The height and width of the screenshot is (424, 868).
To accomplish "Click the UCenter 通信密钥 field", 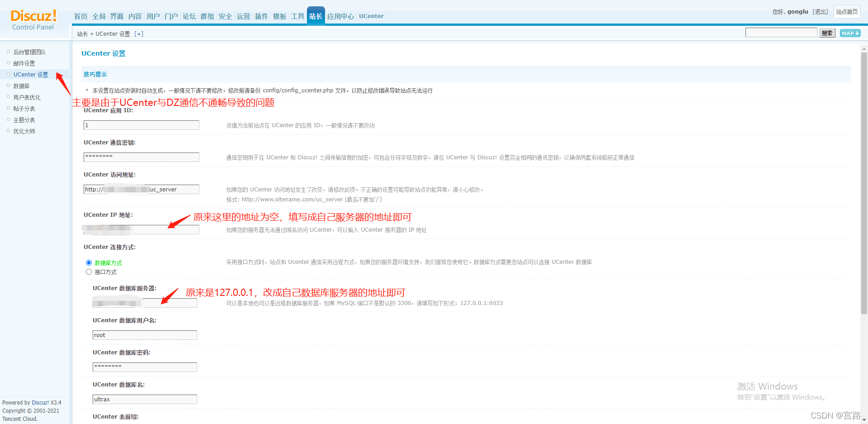I will point(142,157).
